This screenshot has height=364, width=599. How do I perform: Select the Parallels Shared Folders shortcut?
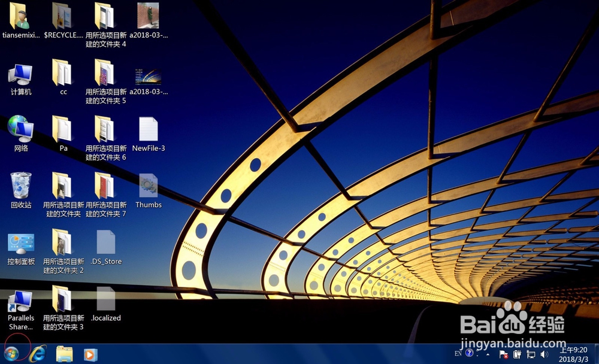tap(20, 301)
